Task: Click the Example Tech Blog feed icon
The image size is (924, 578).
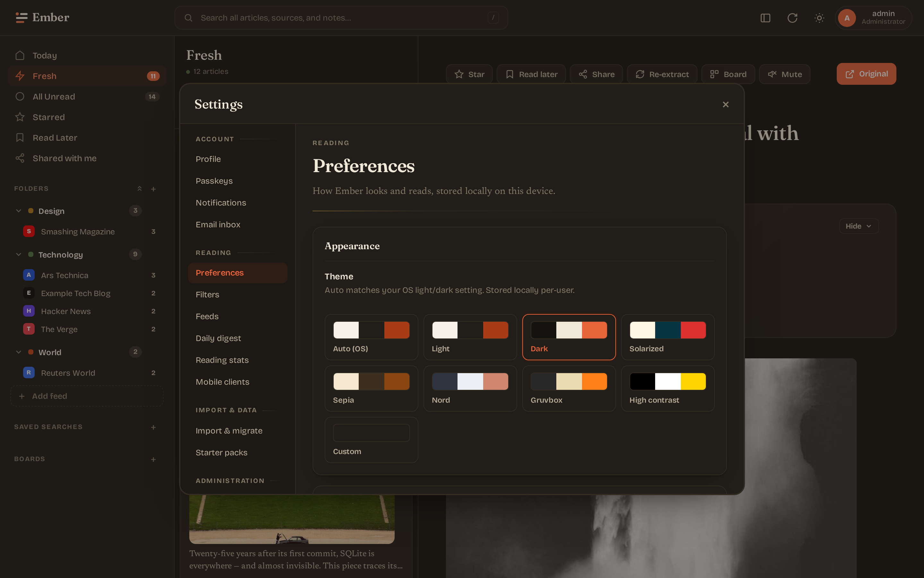Action: 29,293
